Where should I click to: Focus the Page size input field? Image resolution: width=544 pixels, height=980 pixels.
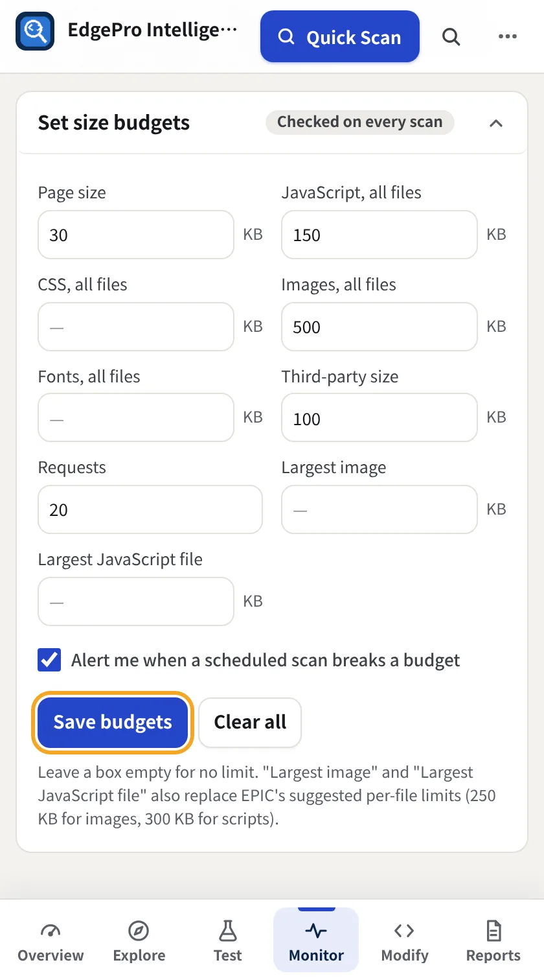(136, 235)
